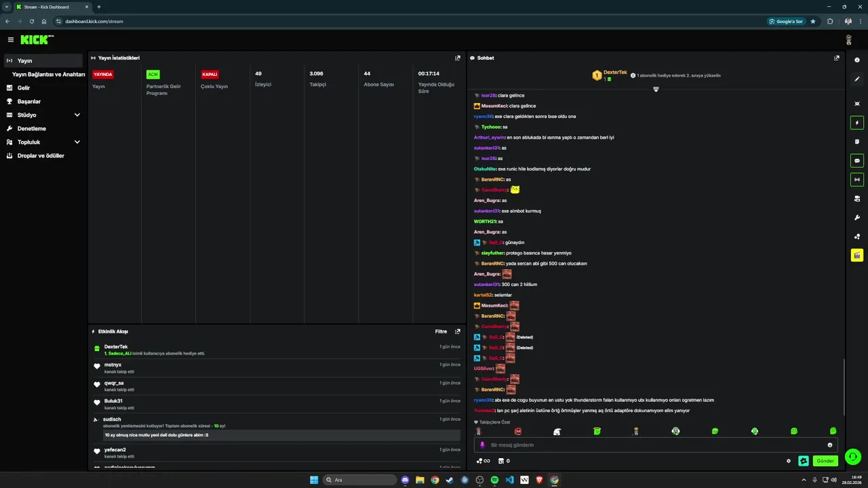
Task: Click username ryann36 in last chat message
Action: 484,400
